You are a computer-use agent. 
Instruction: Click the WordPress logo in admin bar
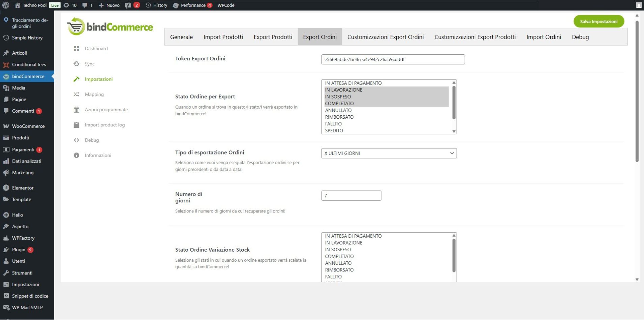pyautogui.click(x=6, y=5)
